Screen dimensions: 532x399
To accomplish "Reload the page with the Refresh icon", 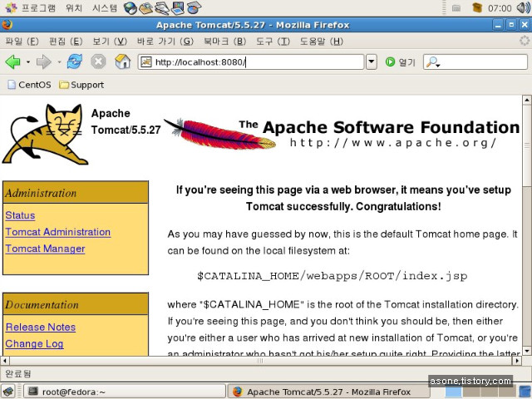I will coord(74,62).
